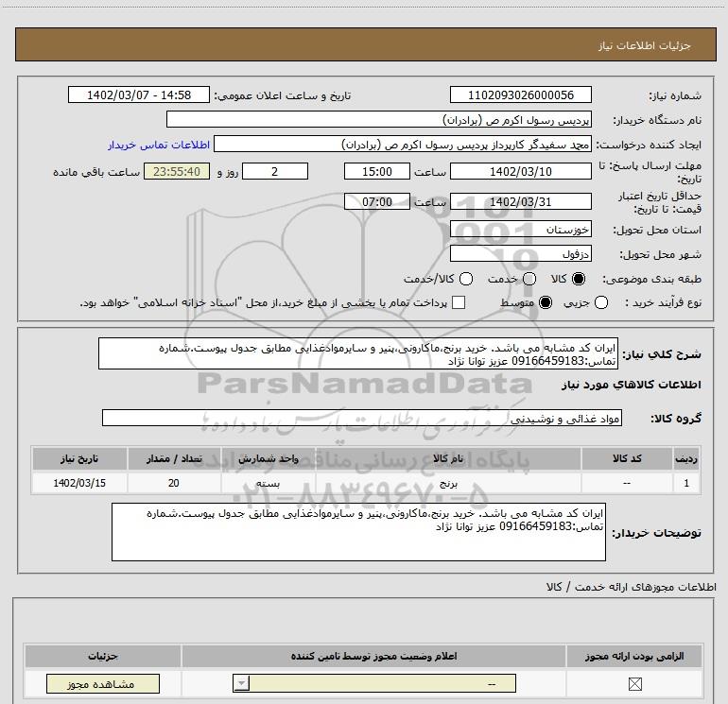
Task: Open the اطلاعات تماس خریدار link
Action: 159,145
